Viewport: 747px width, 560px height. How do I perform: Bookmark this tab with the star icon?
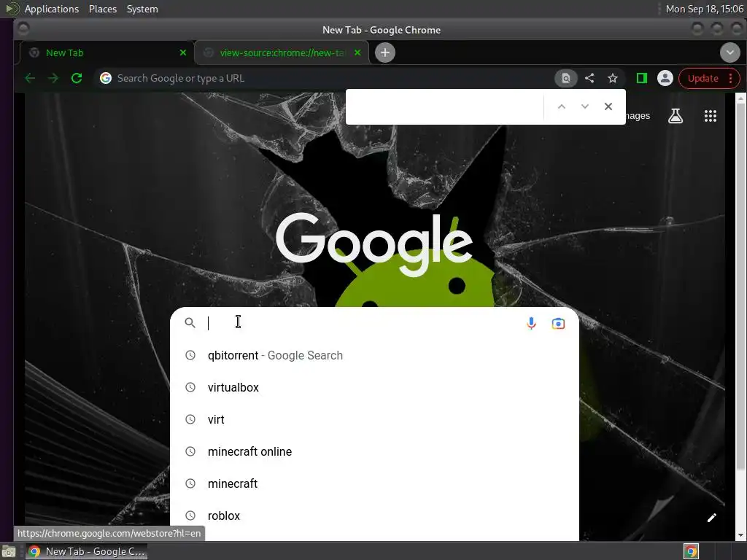click(x=613, y=78)
